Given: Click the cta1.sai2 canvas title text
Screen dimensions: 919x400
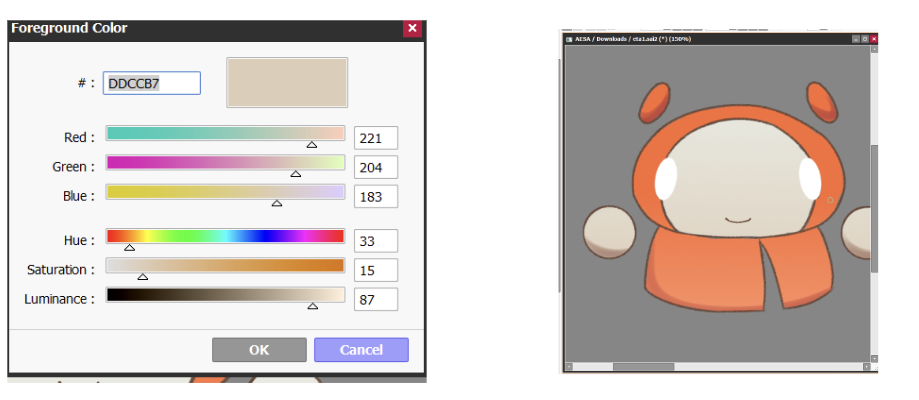Looking at the screenshot, I should coord(633,39).
